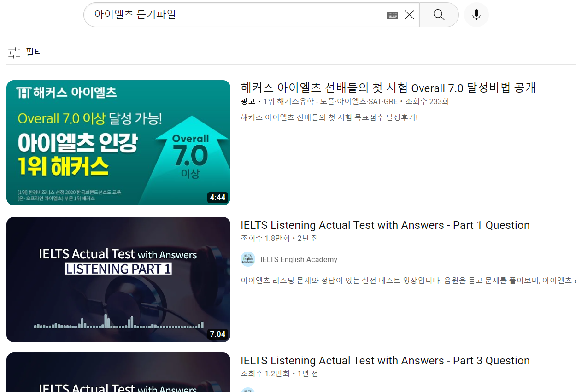
Task: Open video title 해커스 아이엘츠 선배들의 첫 시험
Action: [388, 88]
